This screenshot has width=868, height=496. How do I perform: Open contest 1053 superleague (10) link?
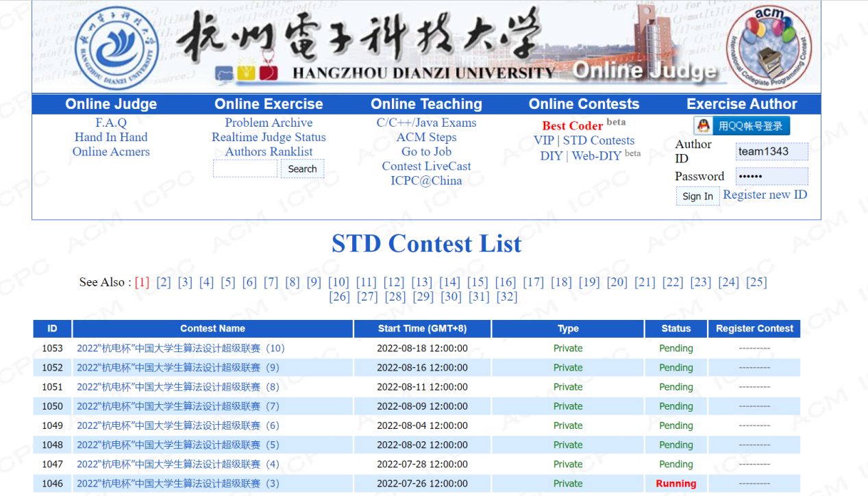(180, 348)
